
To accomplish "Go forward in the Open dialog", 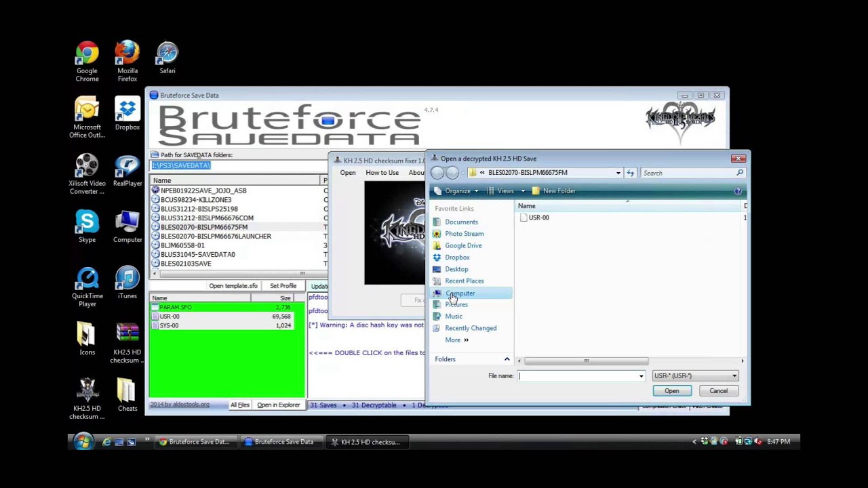I will pos(452,173).
